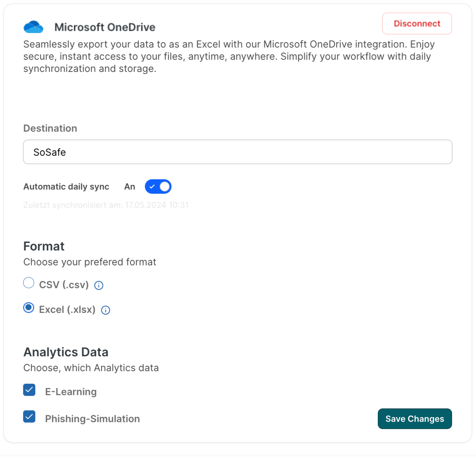The height and width of the screenshot is (458, 476).
Task: Click the Disconnect button
Action: coord(417,24)
